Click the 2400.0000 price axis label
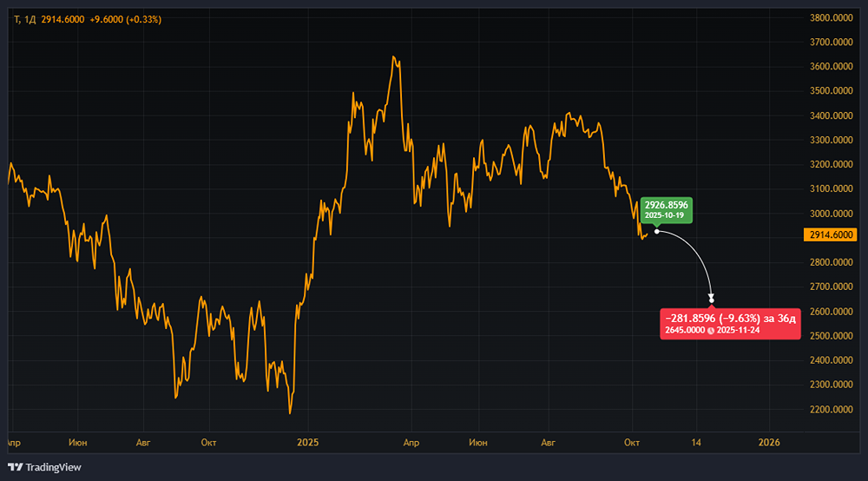The width and height of the screenshot is (868, 481). click(831, 360)
